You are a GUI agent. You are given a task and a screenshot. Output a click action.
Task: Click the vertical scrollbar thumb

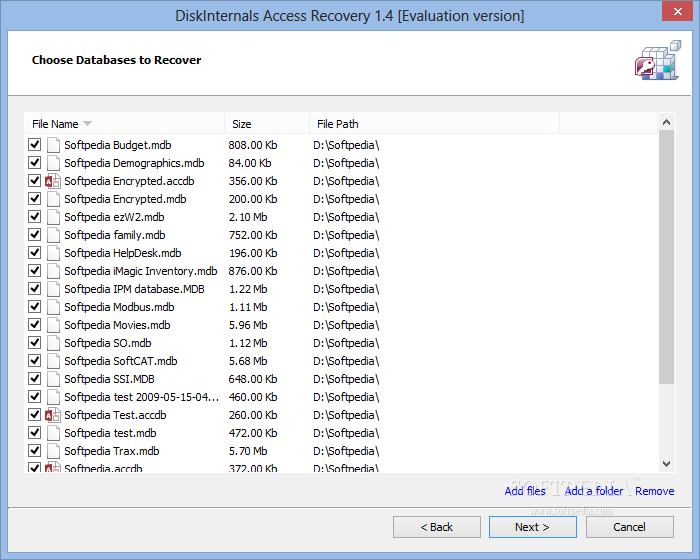click(x=667, y=257)
